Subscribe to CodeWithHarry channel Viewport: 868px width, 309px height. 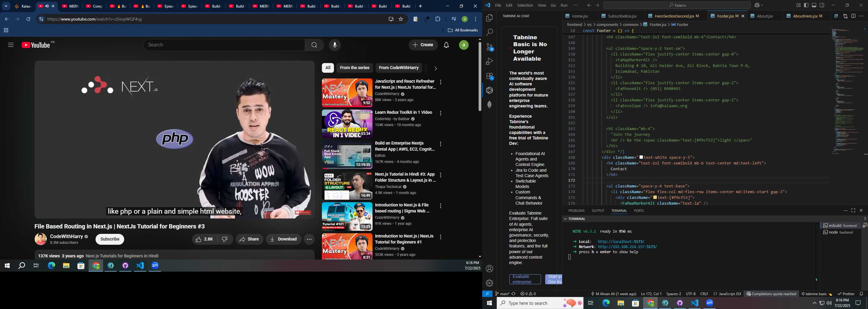click(110, 239)
